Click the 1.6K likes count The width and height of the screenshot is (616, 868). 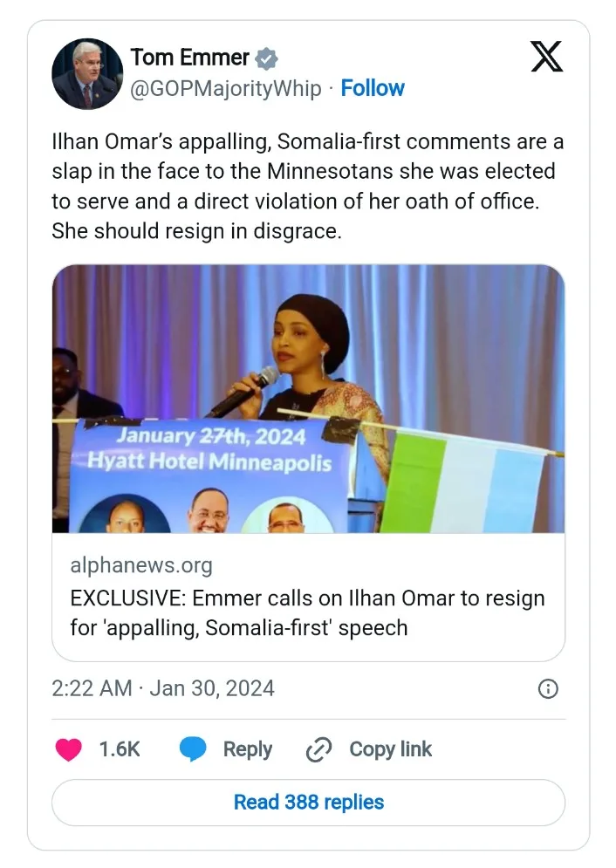point(120,749)
